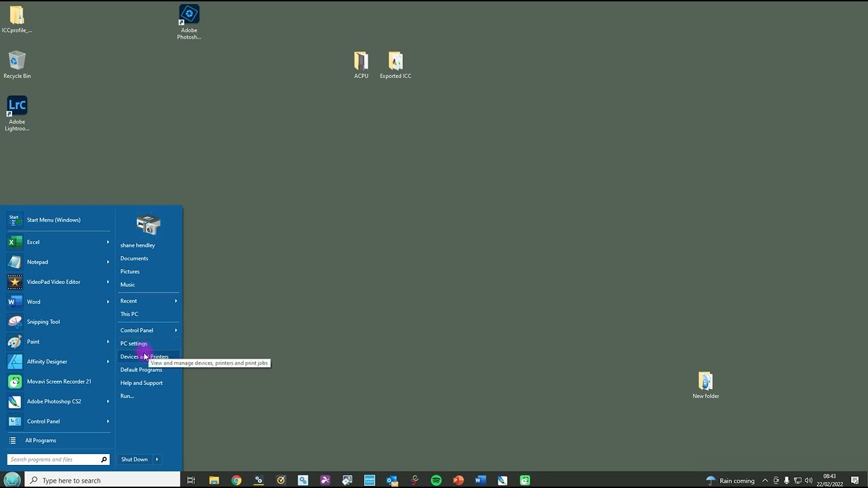Screen dimensions: 868x488
Task: Open the Run... dialog entry
Action: (x=127, y=396)
